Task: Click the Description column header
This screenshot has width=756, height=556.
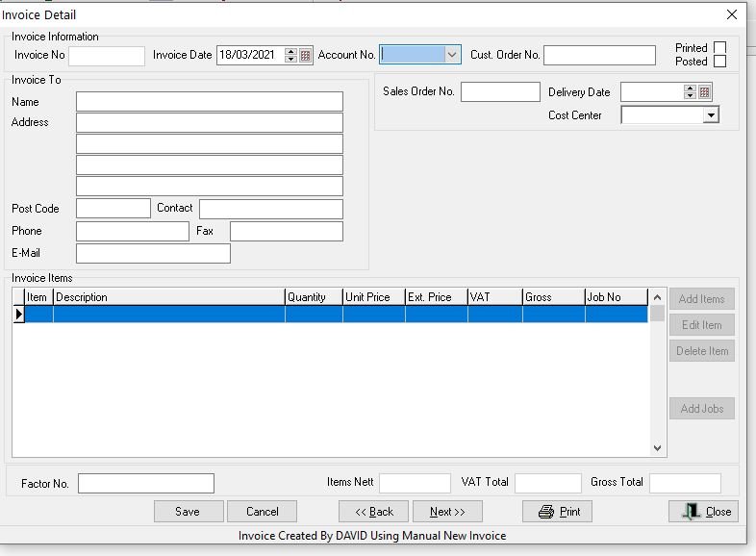Action: [168, 297]
